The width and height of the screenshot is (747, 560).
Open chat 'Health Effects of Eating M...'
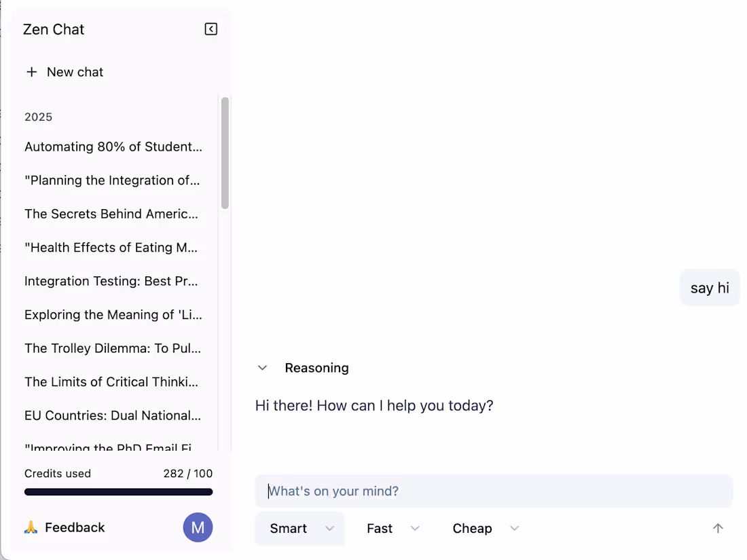click(x=111, y=248)
